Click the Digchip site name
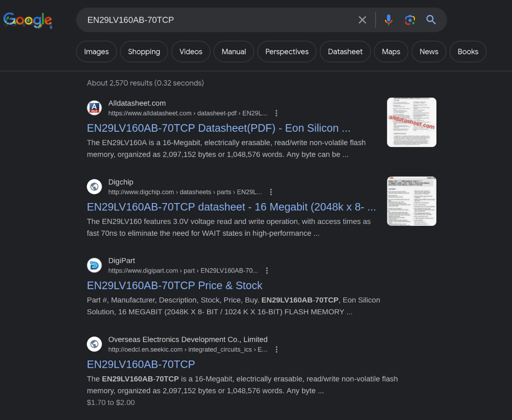The width and height of the screenshot is (512, 420). click(x=121, y=182)
